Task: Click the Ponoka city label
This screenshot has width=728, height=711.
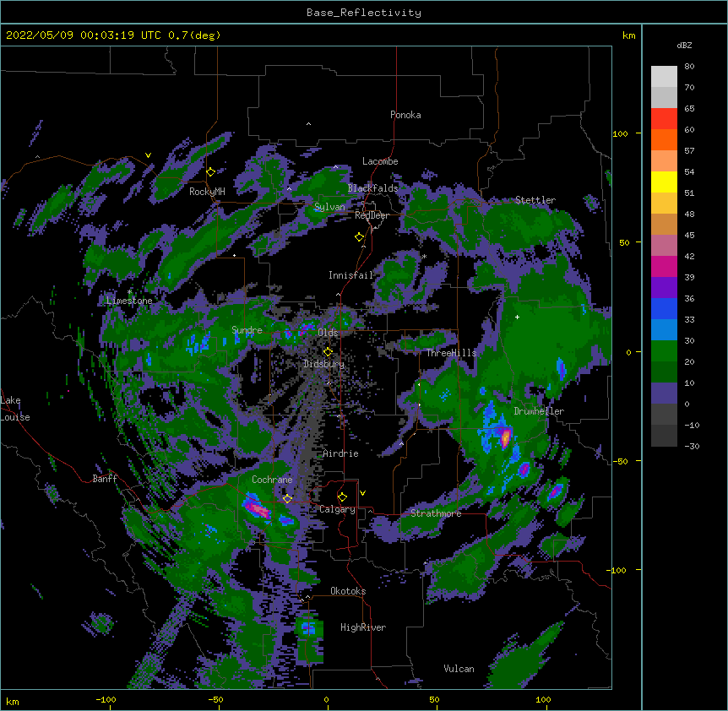Action: coord(405,115)
